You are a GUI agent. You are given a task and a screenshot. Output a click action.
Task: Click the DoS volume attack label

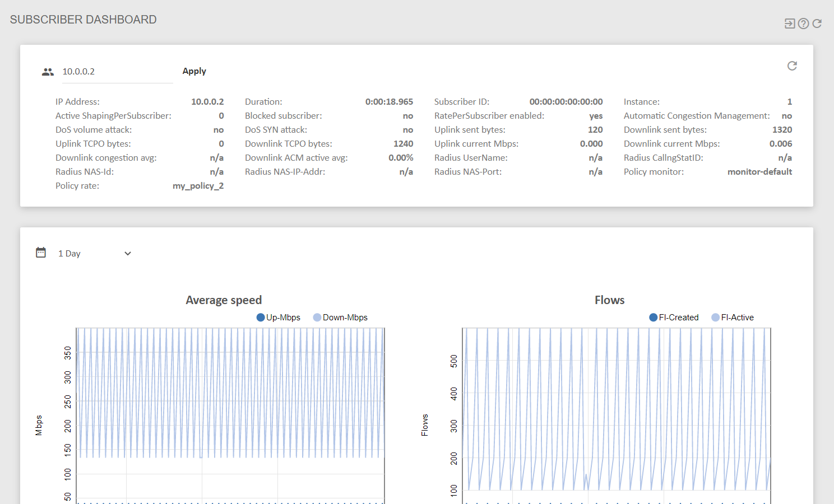[94, 130]
